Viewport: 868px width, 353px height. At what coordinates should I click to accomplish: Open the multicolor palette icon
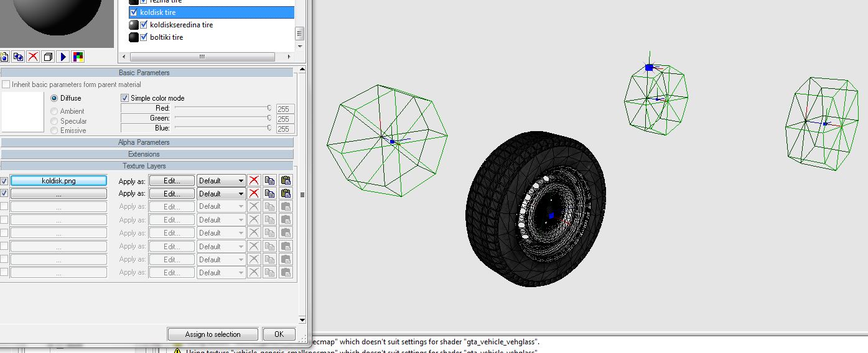78,57
